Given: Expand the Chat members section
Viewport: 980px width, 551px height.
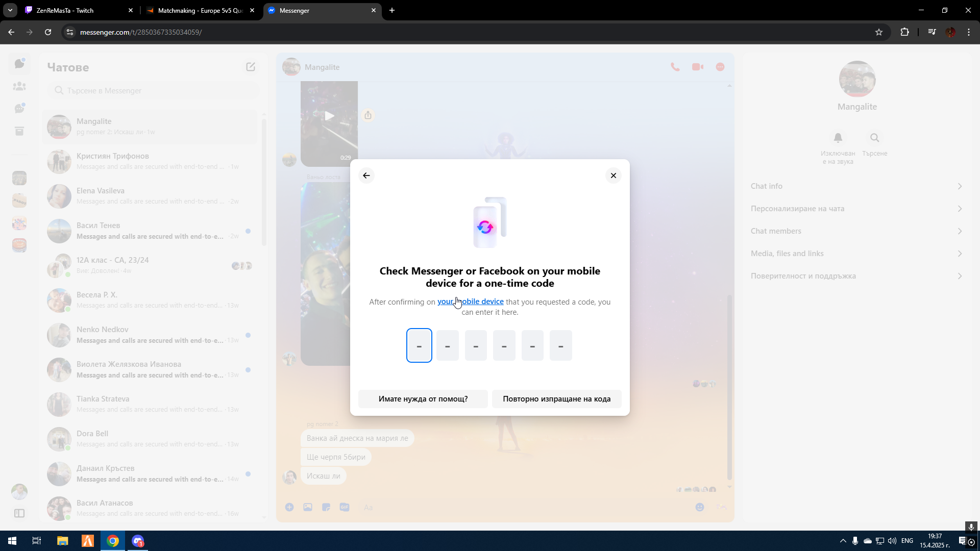Looking at the screenshot, I should [856, 231].
